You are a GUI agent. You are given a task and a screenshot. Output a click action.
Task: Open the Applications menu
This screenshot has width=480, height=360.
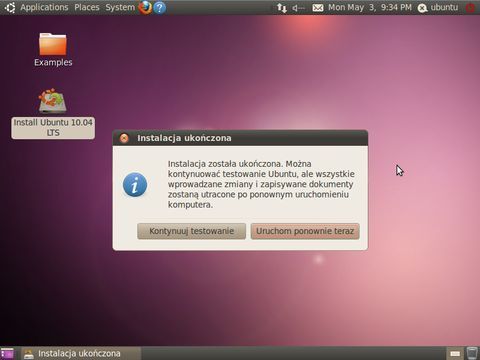[x=44, y=7]
